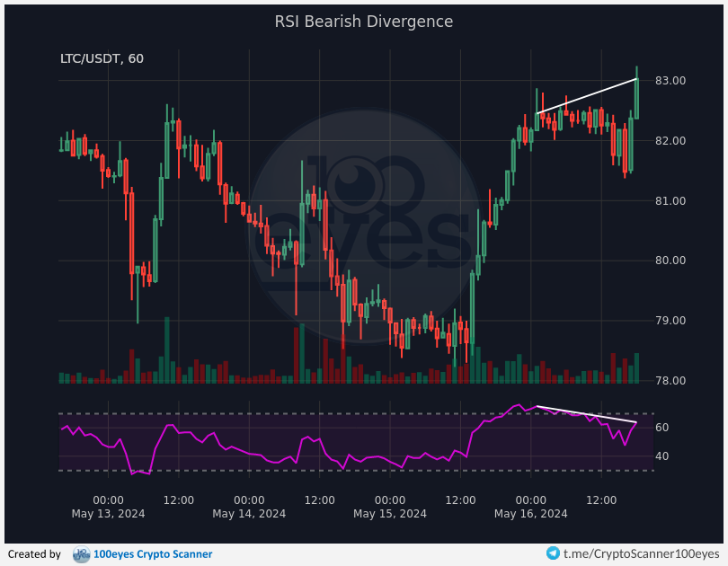Click the Telegram icon in footer
728x566 pixels.
pyautogui.click(x=553, y=553)
